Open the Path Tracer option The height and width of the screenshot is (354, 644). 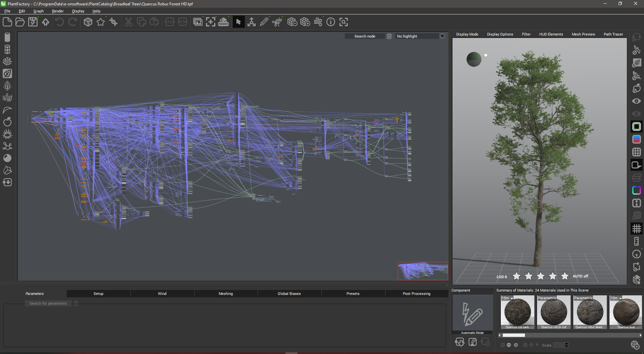pyautogui.click(x=613, y=34)
